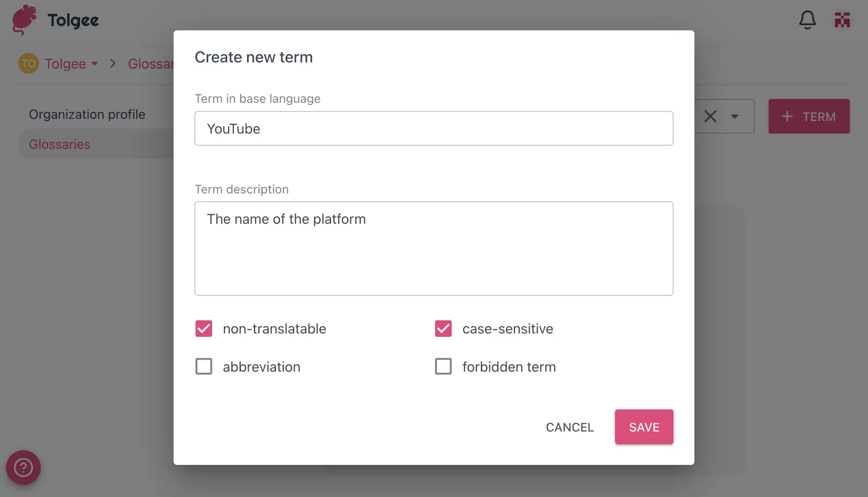
Task: Check the forbidden term option
Action: coord(443,366)
